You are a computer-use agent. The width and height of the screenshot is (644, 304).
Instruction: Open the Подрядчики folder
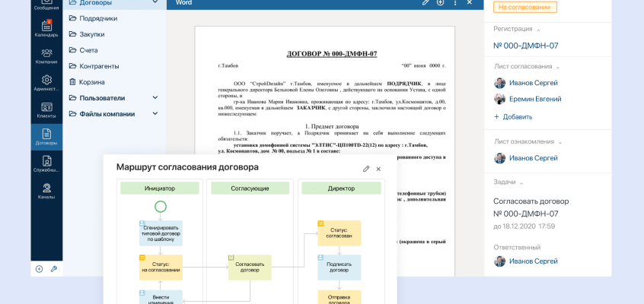(x=98, y=18)
